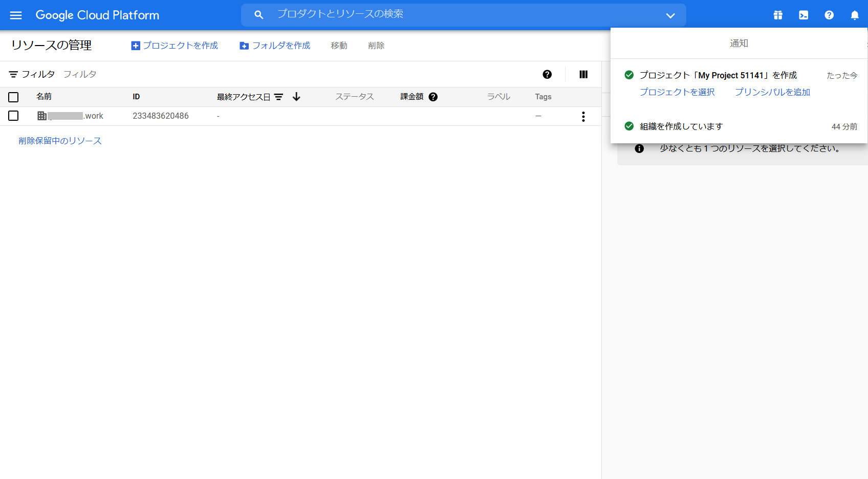The width and height of the screenshot is (868, 479).
Task: Click the 課金額 column header
Action: coord(412,97)
